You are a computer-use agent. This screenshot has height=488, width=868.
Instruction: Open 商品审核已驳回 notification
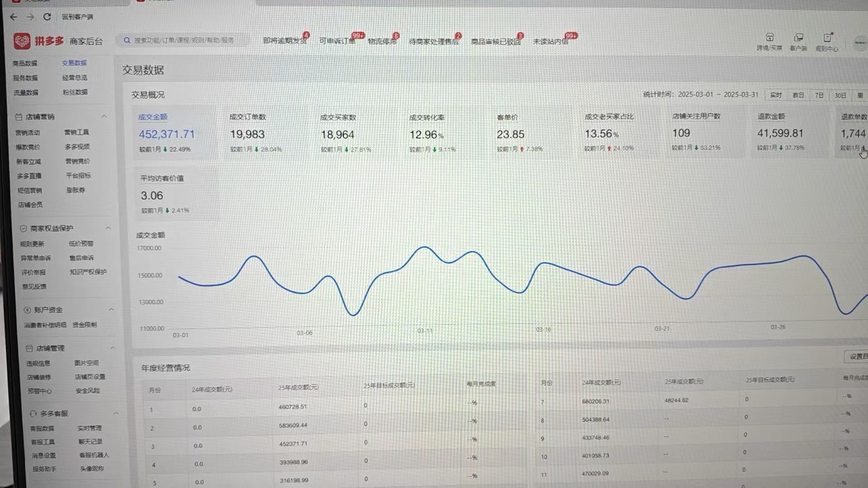496,42
